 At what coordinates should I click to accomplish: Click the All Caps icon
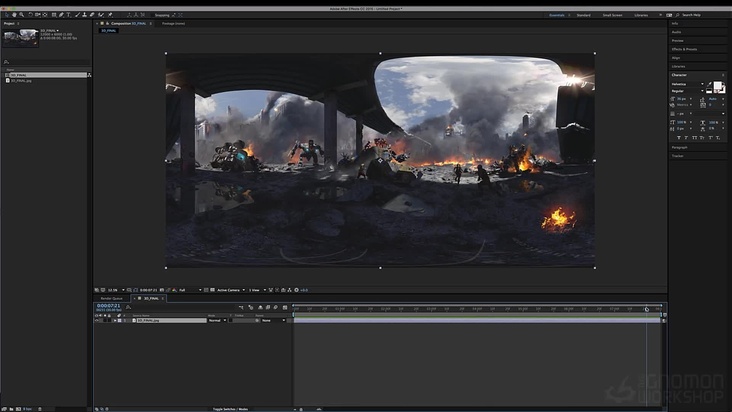point(695,138)
